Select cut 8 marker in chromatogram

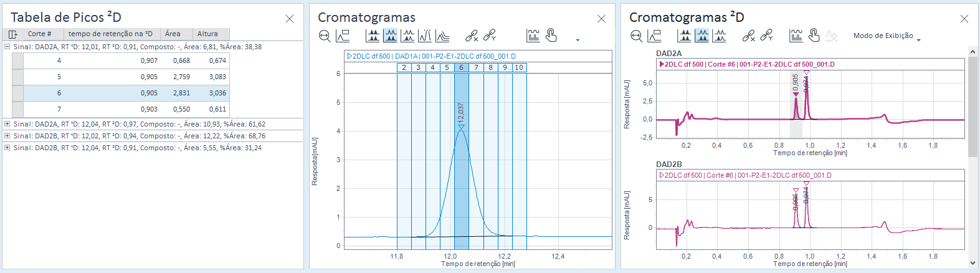[x=490, y=67]
